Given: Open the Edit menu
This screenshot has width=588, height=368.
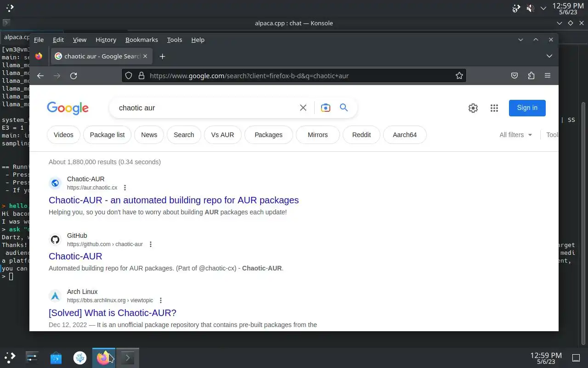Looking at the screenshot, I should (58, 40).
